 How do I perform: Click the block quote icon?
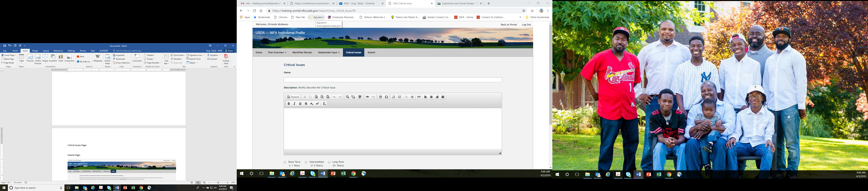(x=419, y=97)
